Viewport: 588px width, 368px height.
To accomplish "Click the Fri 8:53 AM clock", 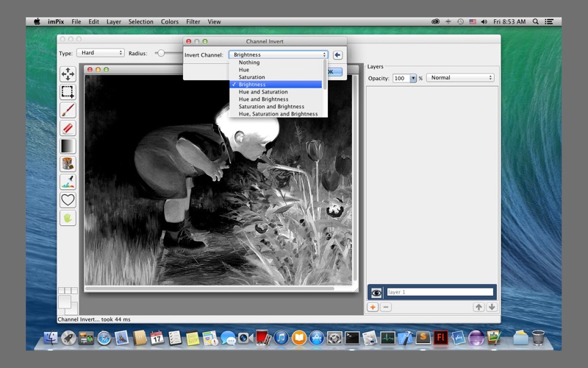I will tap(509, 22).
